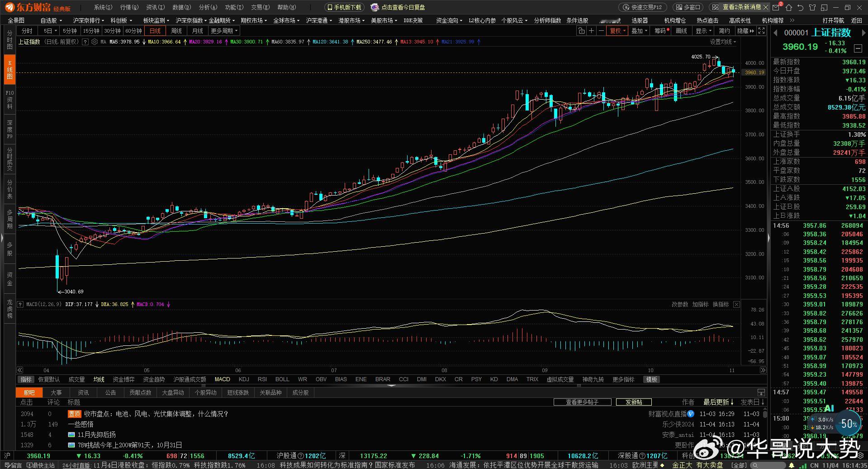The image size is (868, 469).
Task: Open the 显示 display dropdown
Action: click(x=703, y=31)
